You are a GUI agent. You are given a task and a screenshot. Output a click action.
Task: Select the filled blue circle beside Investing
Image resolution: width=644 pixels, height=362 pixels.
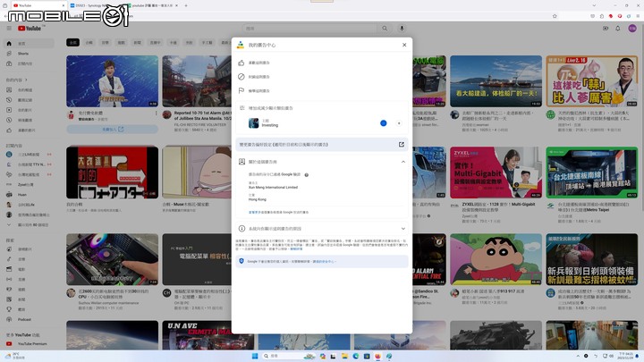point(383,123)
